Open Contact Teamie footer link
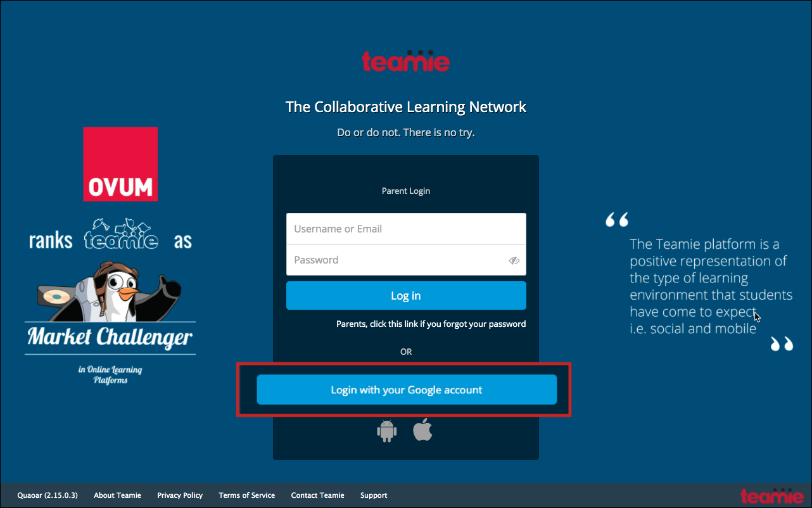Screen dimensions: 812x508 tap(317, 495)
